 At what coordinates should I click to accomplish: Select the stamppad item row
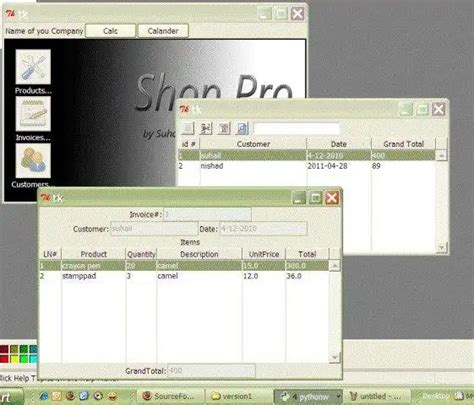tap(184, 276)
